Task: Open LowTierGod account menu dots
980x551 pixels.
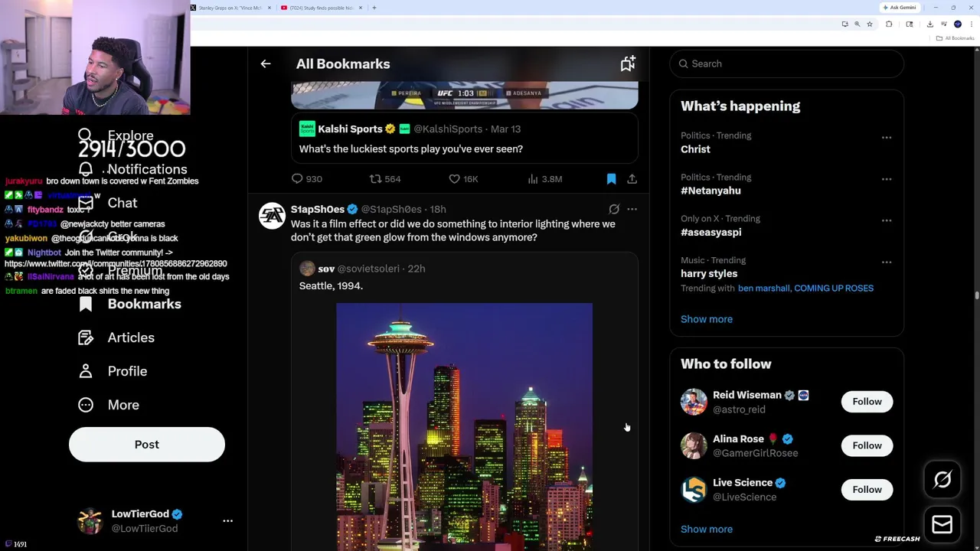Action: click(x=227, y=520)
